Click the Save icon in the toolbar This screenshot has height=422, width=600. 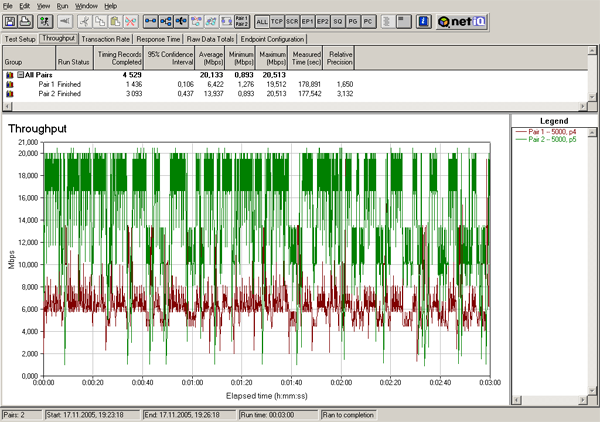click(11, 21)
